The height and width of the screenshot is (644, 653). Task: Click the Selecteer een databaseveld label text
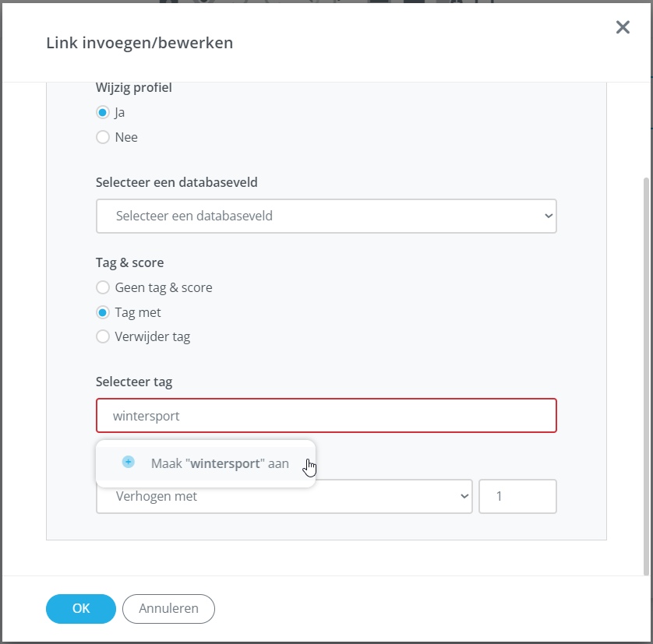click(x=177, y=182)
